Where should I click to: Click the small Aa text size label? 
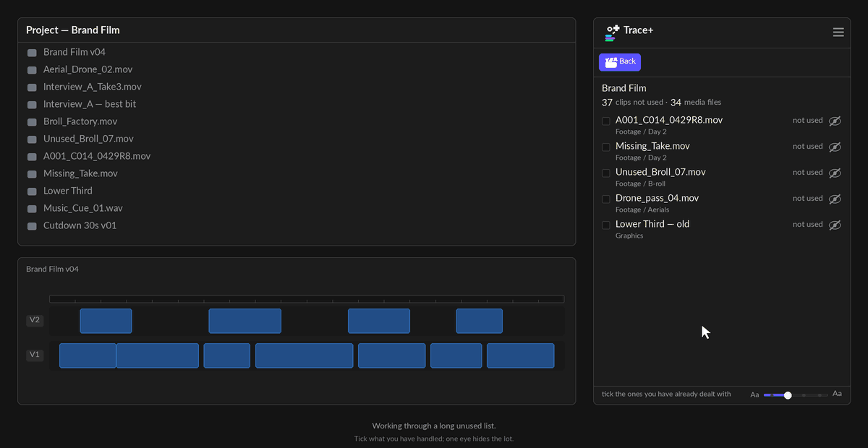754,395
